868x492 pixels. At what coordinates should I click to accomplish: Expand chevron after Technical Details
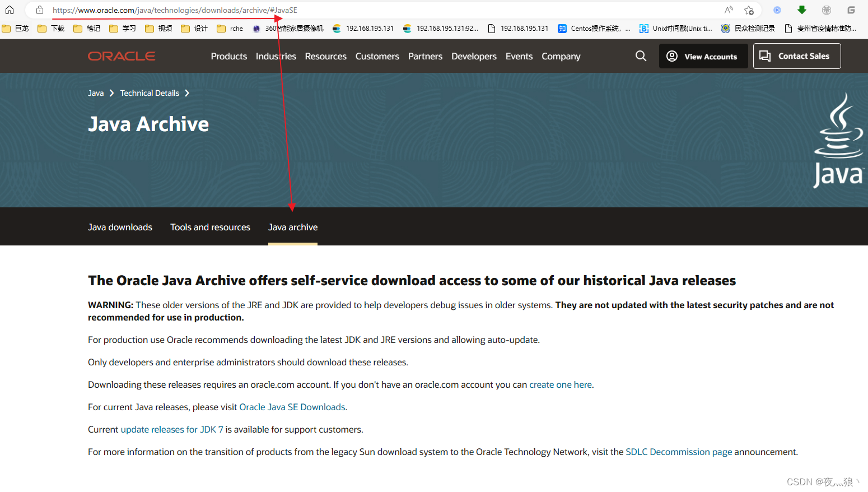point(187,93)
